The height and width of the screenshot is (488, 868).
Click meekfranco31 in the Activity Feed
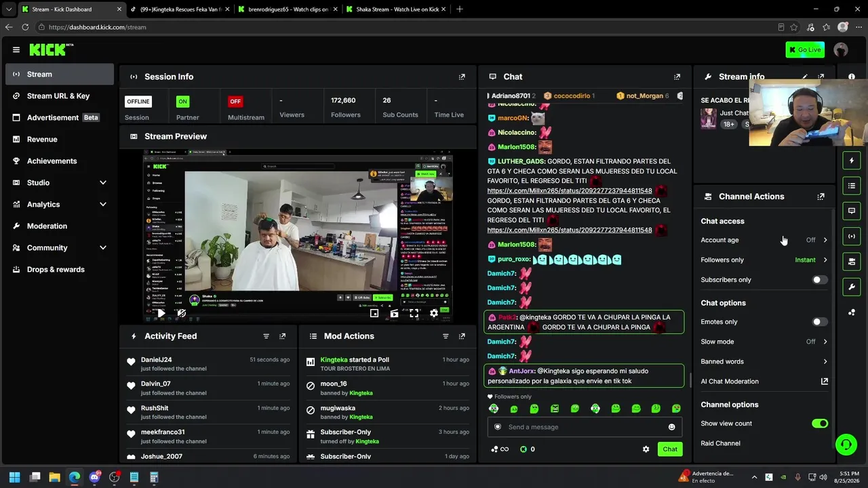point(163,432)
